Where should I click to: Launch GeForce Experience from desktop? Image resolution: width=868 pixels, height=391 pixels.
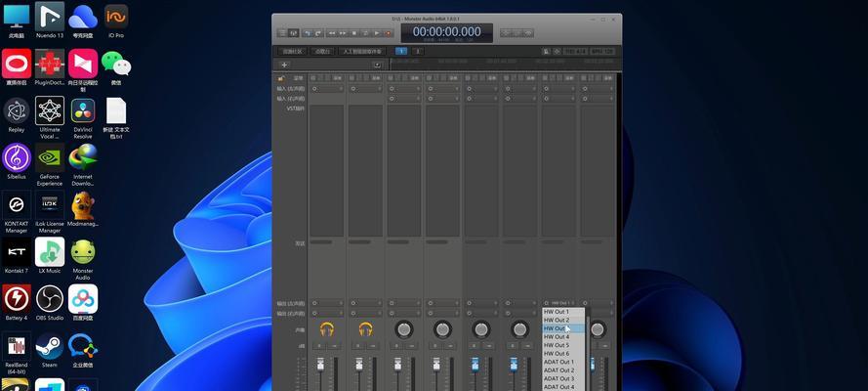coord(50,164)
